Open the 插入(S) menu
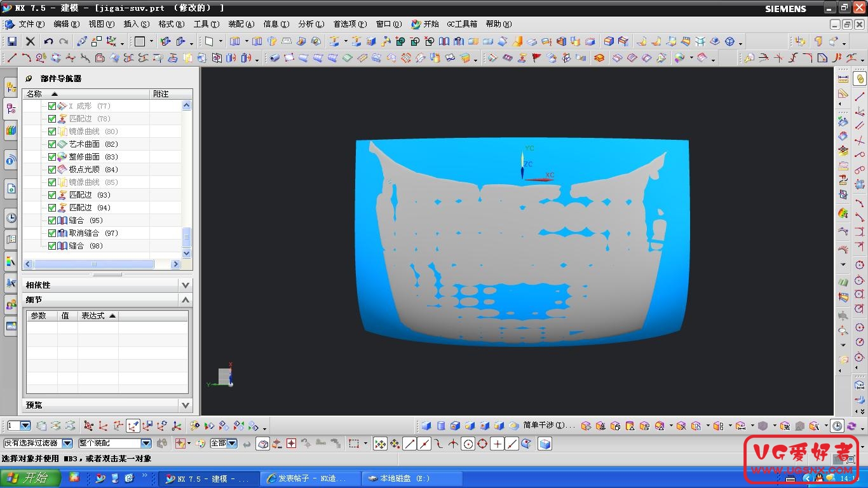This screenshot has height=488, width=868. (x=137, y=24)
